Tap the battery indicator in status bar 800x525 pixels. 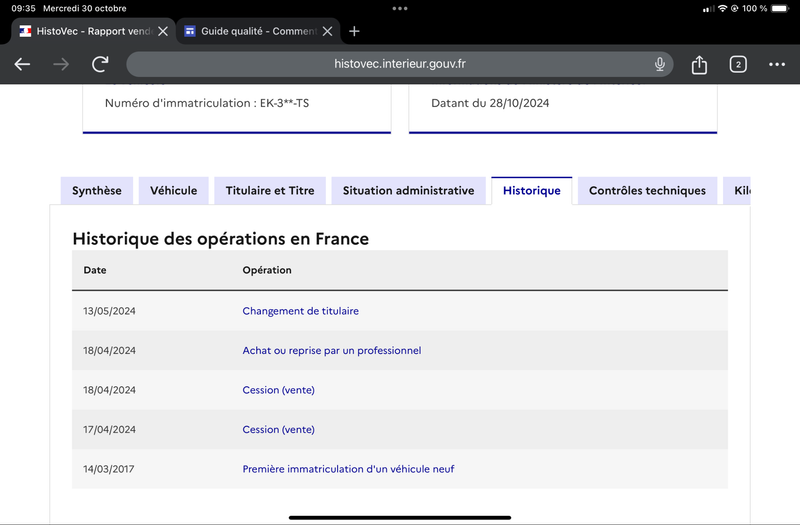point(781,8)
